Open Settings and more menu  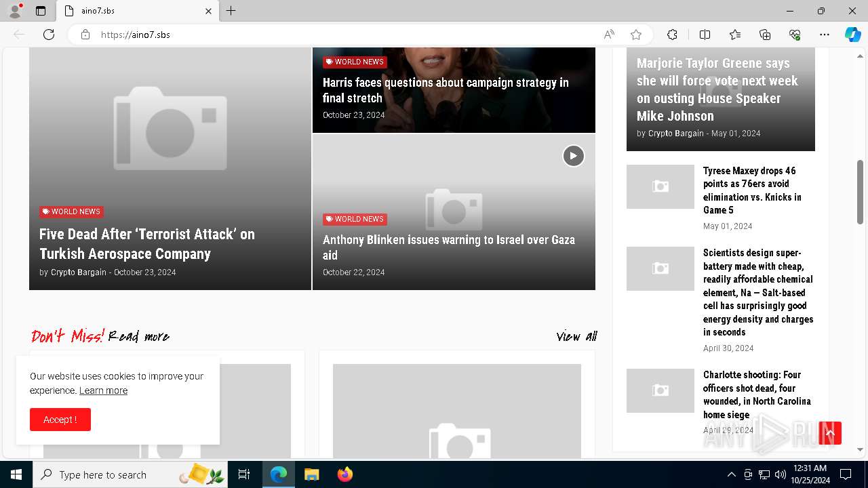coord(825,35)
